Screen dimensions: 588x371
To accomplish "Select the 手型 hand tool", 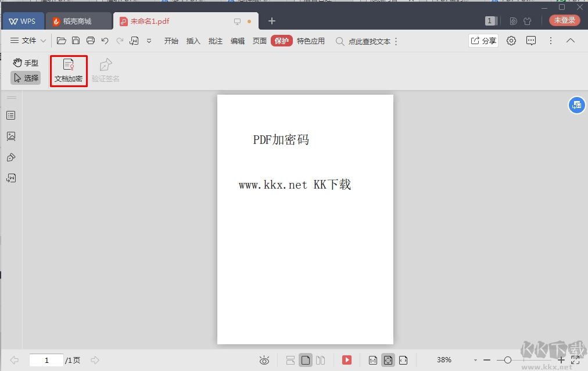I will click(x=26, y=63).
